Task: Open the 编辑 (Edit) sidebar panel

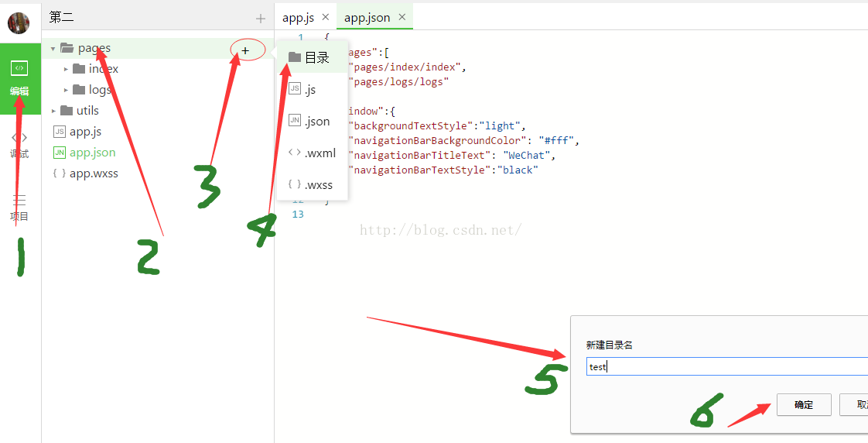Action: (20, 78)
